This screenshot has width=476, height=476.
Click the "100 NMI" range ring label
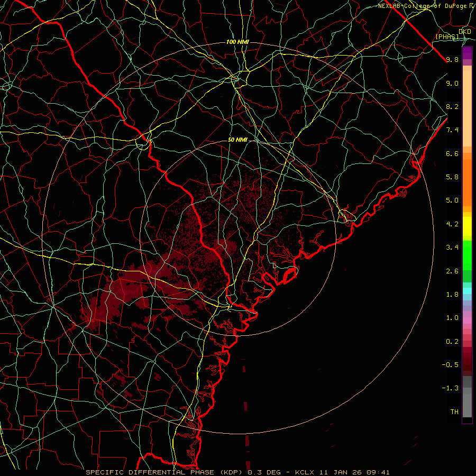tap(237, 42)
